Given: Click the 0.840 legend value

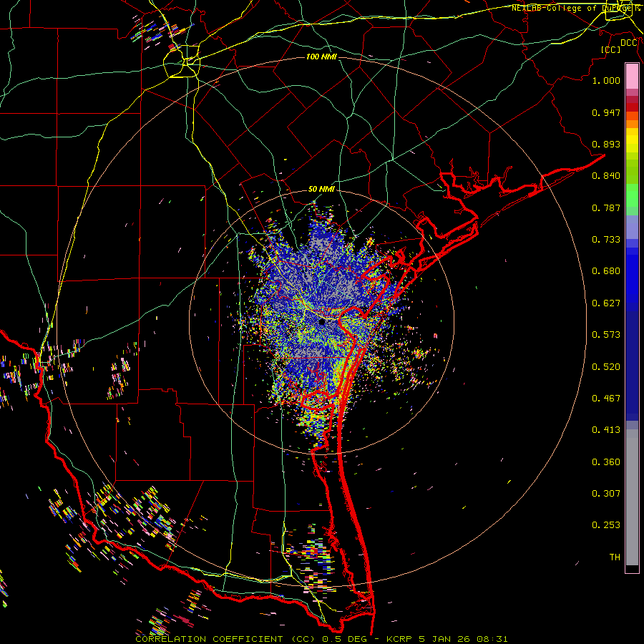Looking at the screenshot, I should coord(606,176).
